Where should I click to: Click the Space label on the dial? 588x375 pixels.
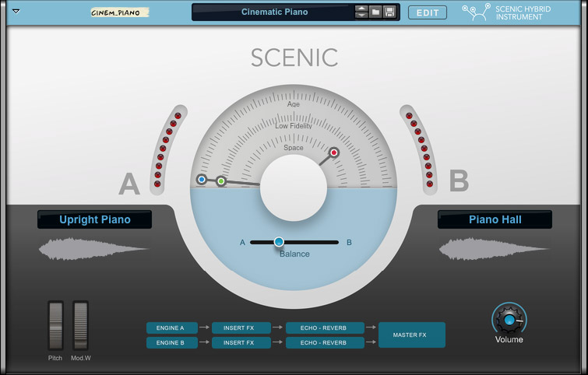[294, 148]
